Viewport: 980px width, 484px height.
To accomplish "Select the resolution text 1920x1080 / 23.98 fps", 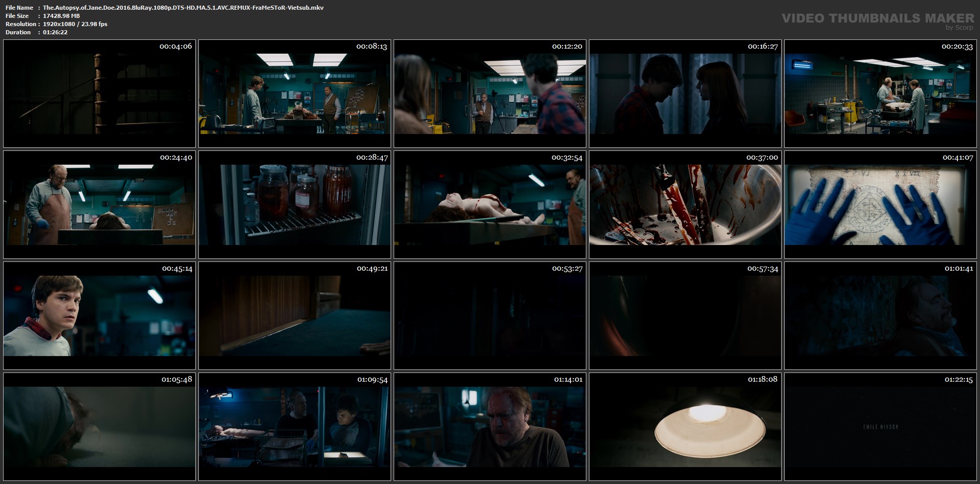I will tap(75, 24).
